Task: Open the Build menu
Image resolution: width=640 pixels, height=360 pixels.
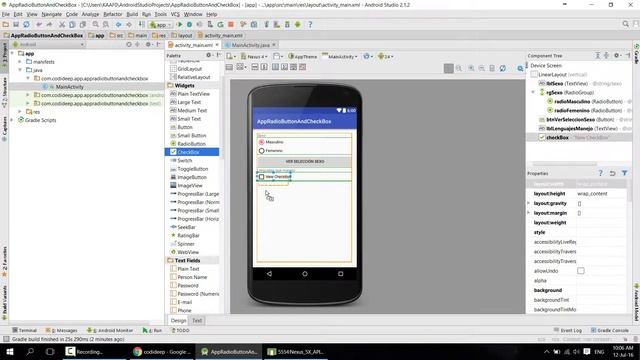Action: pyautogui.click(x=132, y=14)
